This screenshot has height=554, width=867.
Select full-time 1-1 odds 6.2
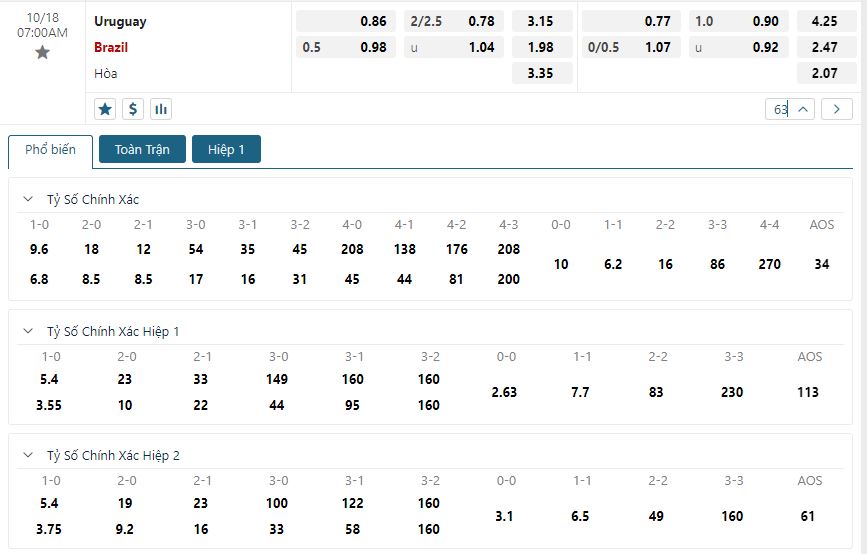coord(613,264)
